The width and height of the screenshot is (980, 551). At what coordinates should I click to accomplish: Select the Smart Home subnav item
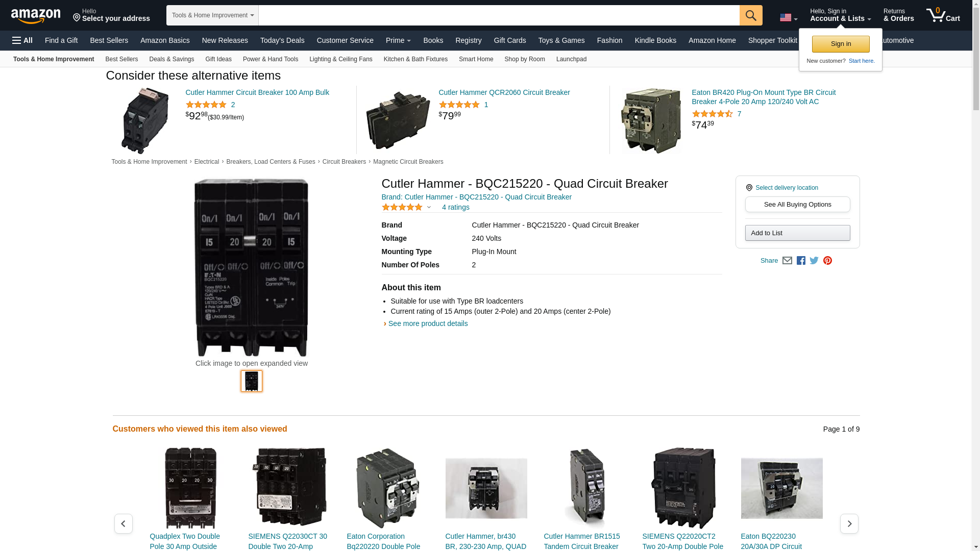point(476,59)
